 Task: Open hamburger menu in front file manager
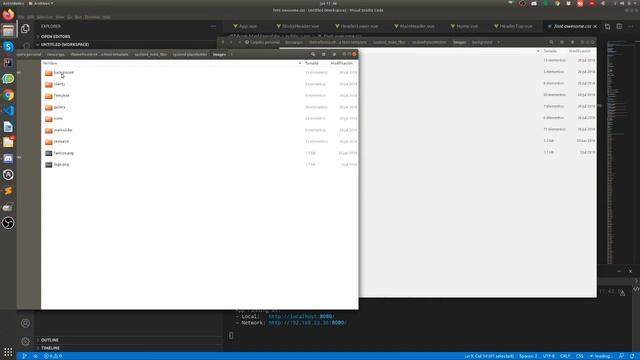click(x=334, y=54)
